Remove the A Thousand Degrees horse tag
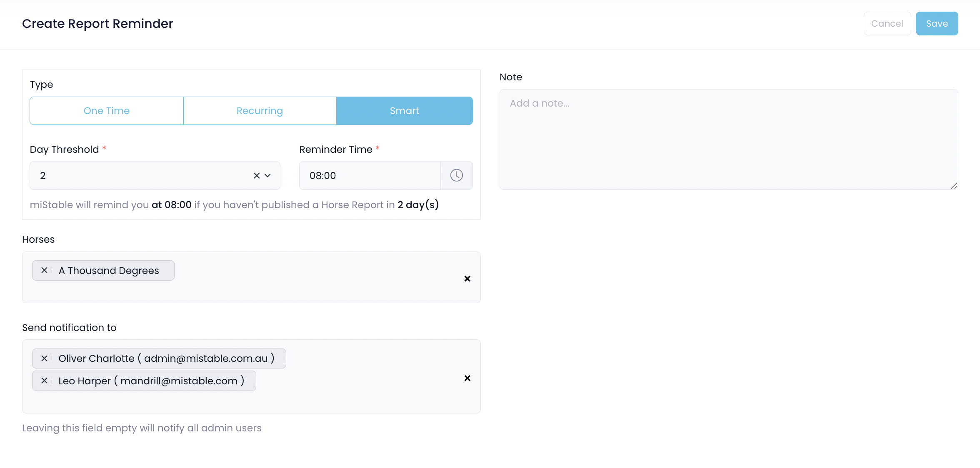This screenshot has width=980, height=468. pos(44,270)
